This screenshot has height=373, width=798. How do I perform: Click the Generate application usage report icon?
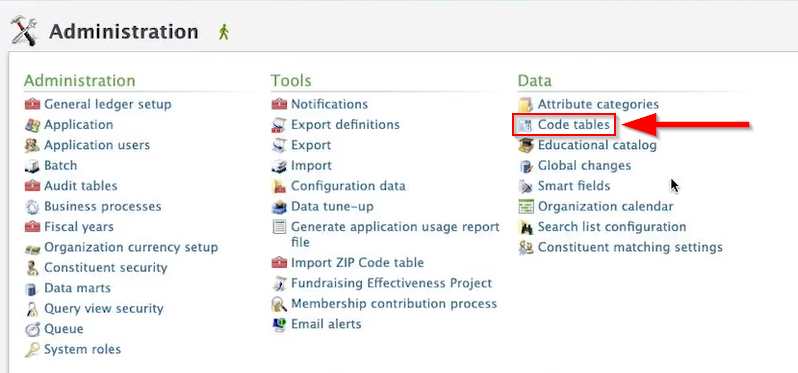coord(279,227)
